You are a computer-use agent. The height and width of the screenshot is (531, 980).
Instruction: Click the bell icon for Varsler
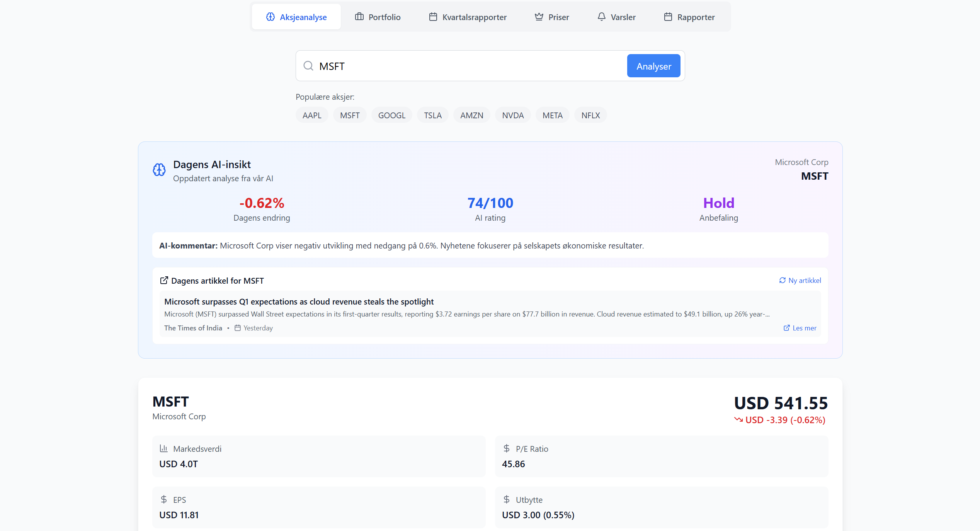[x=601, y=17]
